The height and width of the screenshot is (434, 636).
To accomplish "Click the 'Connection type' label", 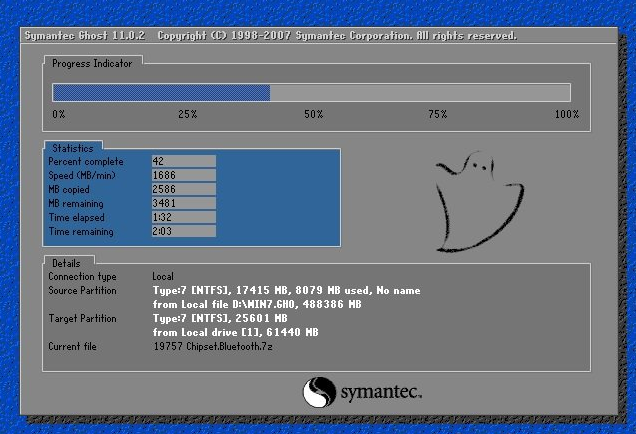I will coord(82,277).
